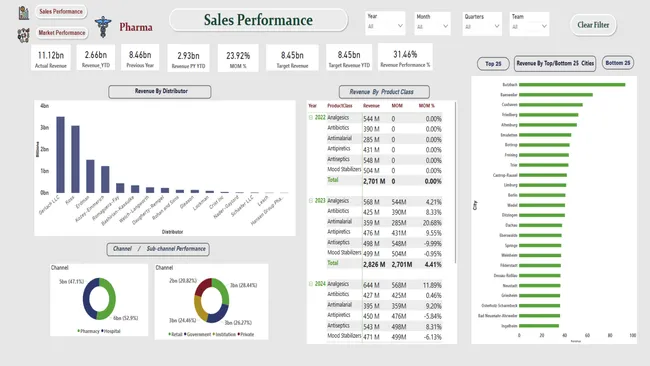Select the Cuxhaven city bar
650x366 pixels.
551,105
